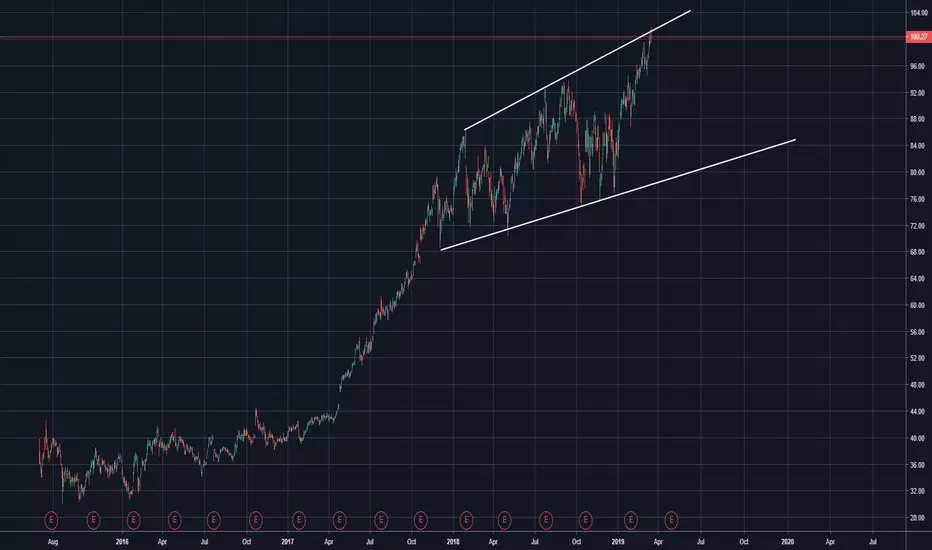
Task: Open the earnings marker nearest the 2019 label
Action: pos(631,520)
